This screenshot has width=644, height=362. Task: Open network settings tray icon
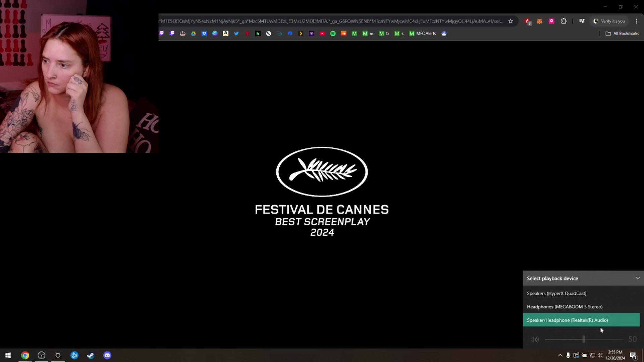point(592,355)
